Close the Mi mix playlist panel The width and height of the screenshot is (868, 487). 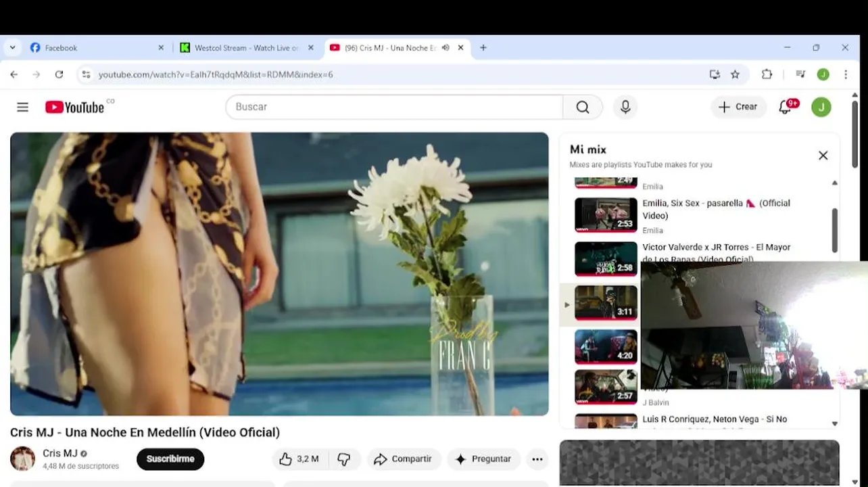click(x=823, y=156)
